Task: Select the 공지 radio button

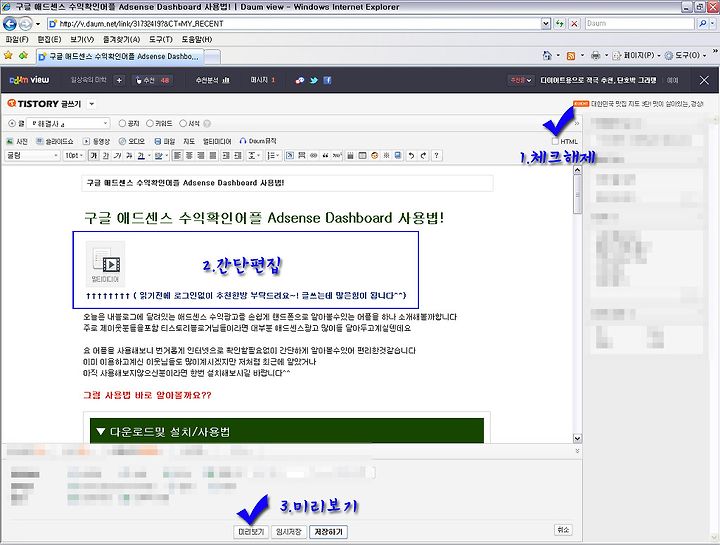Action: pyautogui.click(x=122, y=123)
